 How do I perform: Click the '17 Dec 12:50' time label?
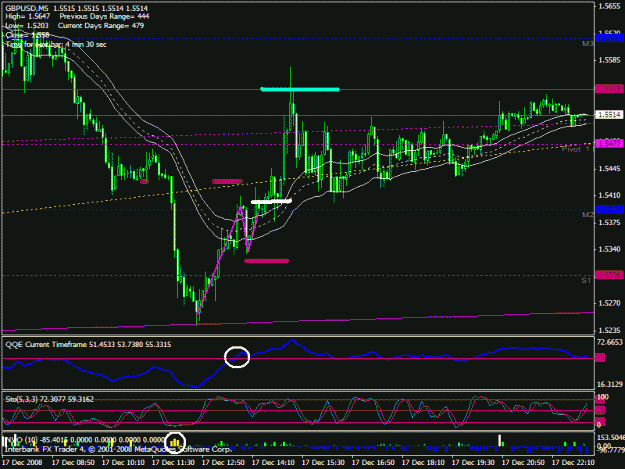(223, 463)
